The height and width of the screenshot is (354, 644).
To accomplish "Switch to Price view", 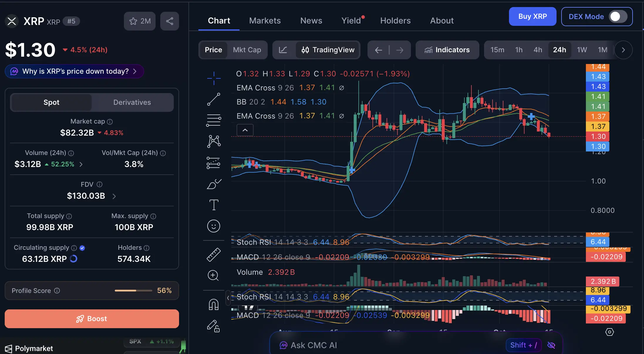I will [213, 50].
